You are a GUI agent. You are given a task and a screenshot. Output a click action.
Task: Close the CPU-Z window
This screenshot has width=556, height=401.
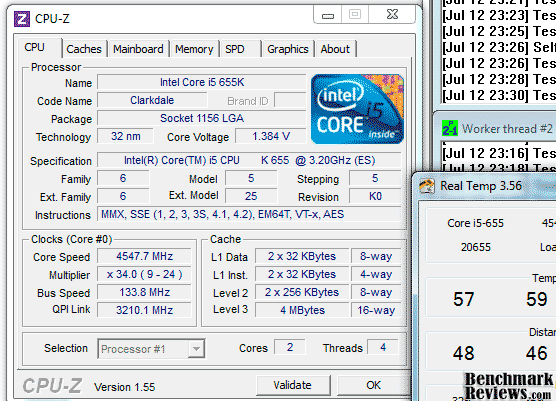(392, 15)
